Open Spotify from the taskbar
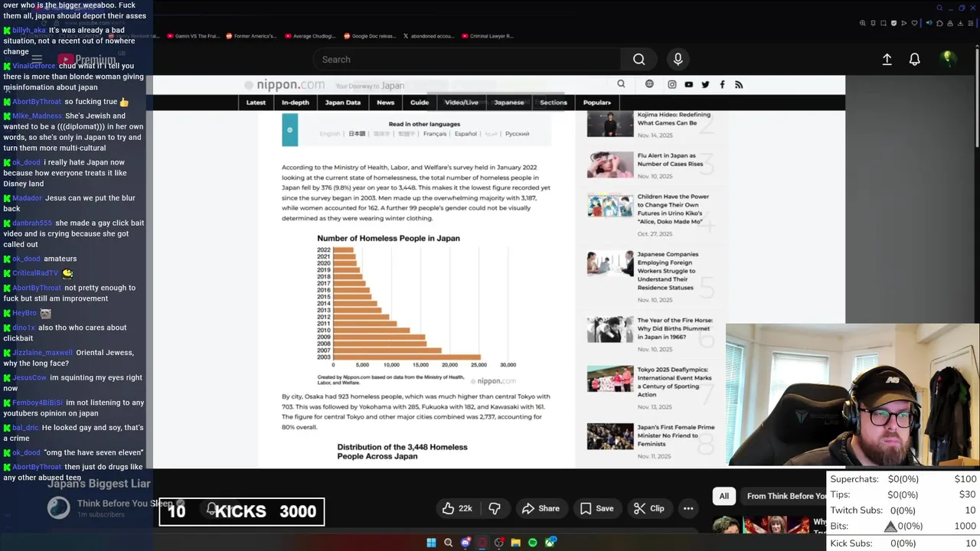The width and height of the screenshot is (980, 551). (x=533, y=543)
